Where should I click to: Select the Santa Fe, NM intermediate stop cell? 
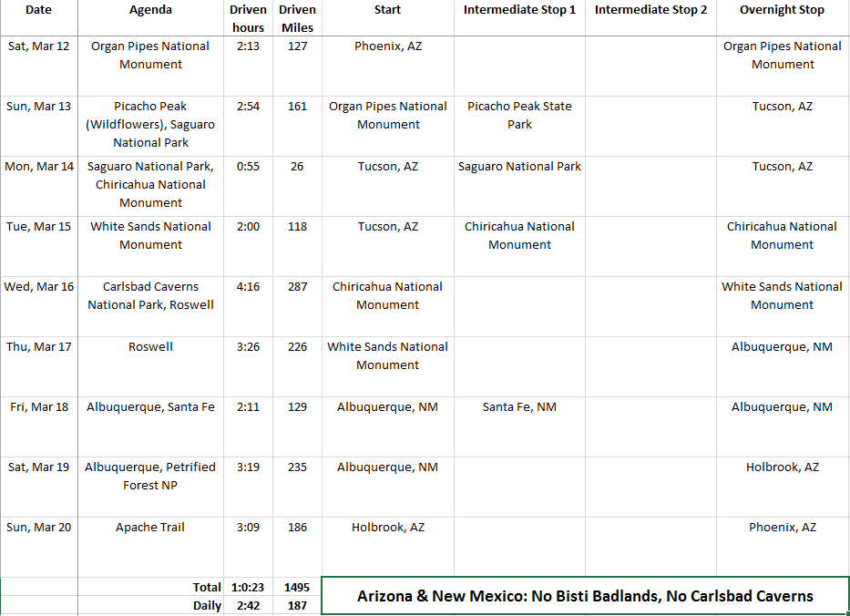pyautogui.click(x=519, y=407)
